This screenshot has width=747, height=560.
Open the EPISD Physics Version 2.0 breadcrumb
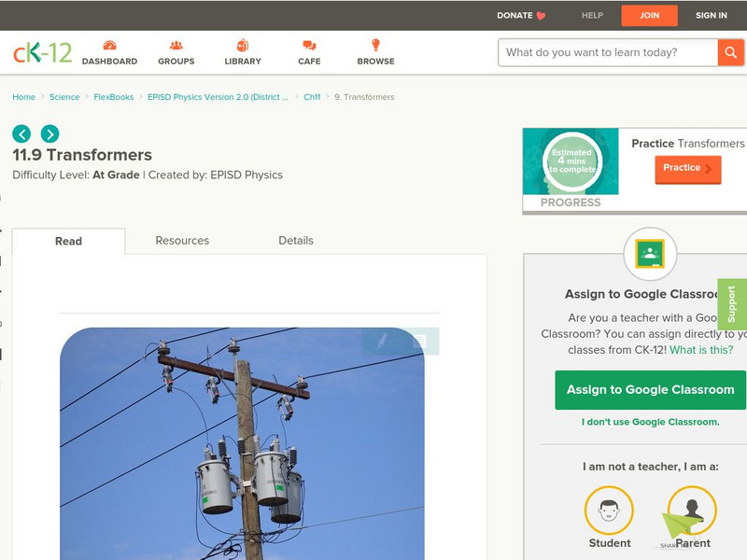point(218,97)
